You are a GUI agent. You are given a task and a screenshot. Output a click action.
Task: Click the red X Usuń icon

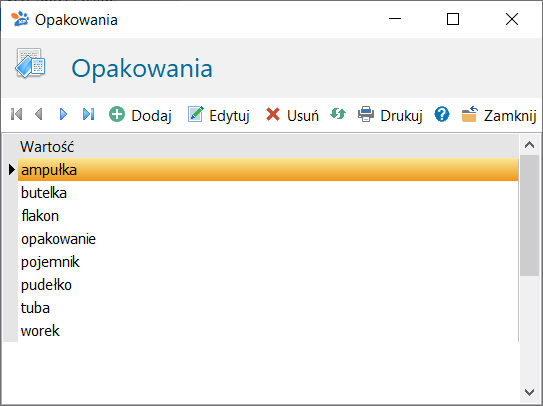pos(273,114)
